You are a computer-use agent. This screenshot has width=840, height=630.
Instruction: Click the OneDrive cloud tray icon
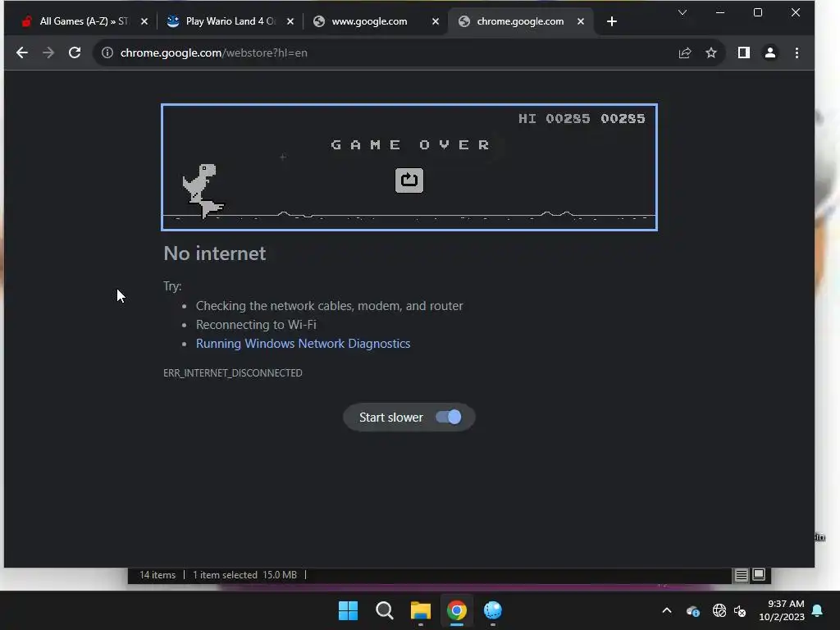pyautogui.click(x=692, y=610)
